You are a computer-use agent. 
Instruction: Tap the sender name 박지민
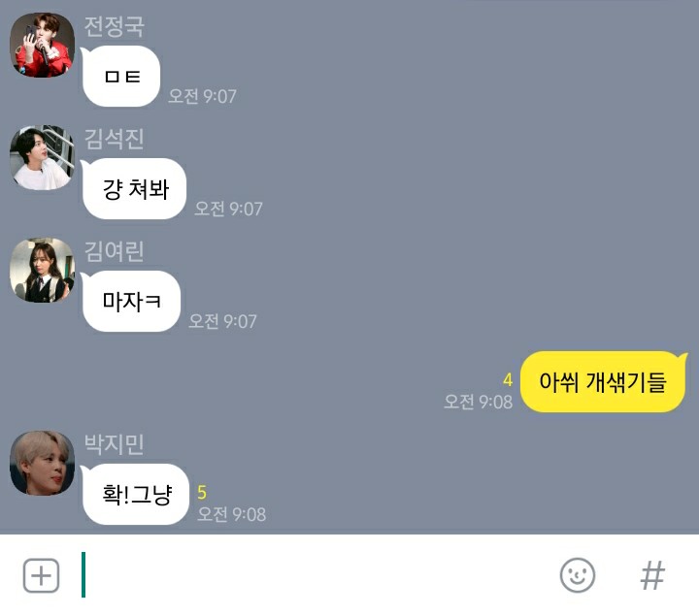coord(115,444)
